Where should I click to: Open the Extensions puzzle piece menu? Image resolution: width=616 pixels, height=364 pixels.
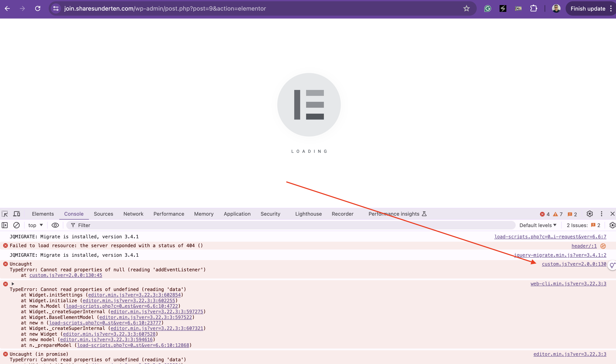coord(534,9)
